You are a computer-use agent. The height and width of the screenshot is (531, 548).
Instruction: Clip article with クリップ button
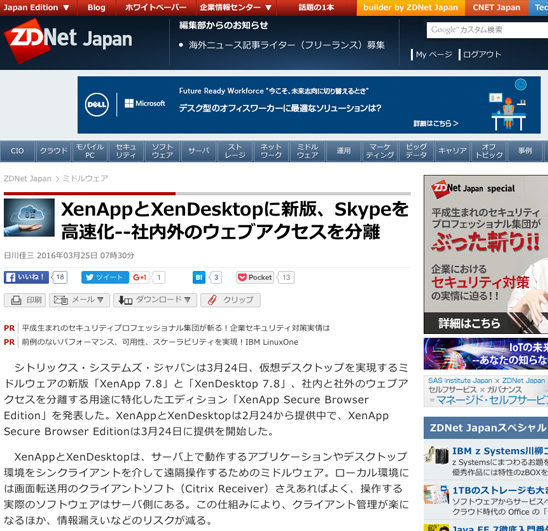230,300
